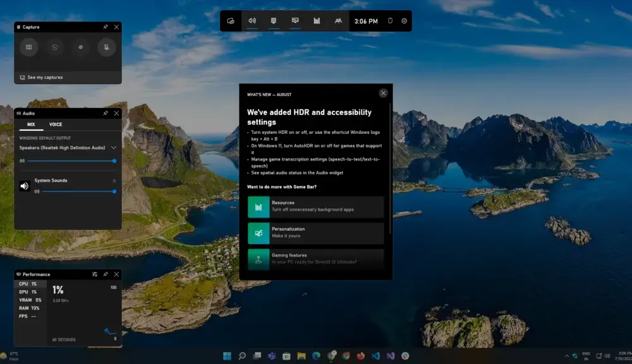Launch Firefox from taskbar
The width and height of the screenshot is (632, 364).
361,356
